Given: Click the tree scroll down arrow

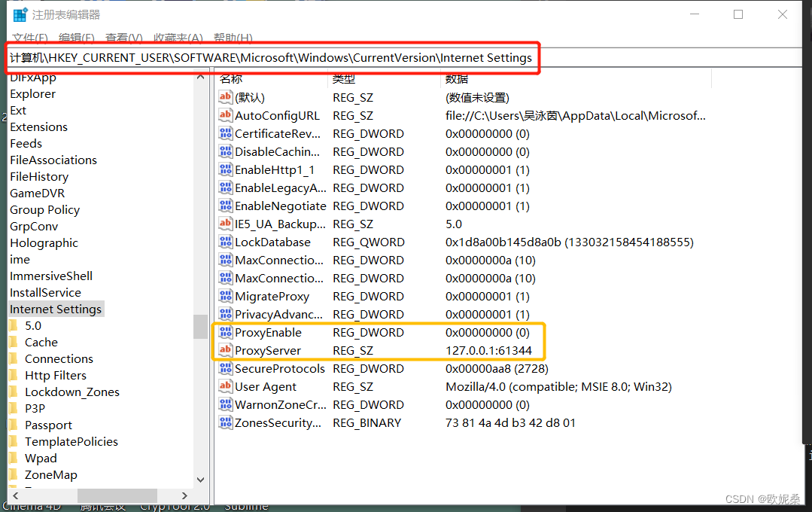Looking at the screenshot, I should tap(200, 480).
